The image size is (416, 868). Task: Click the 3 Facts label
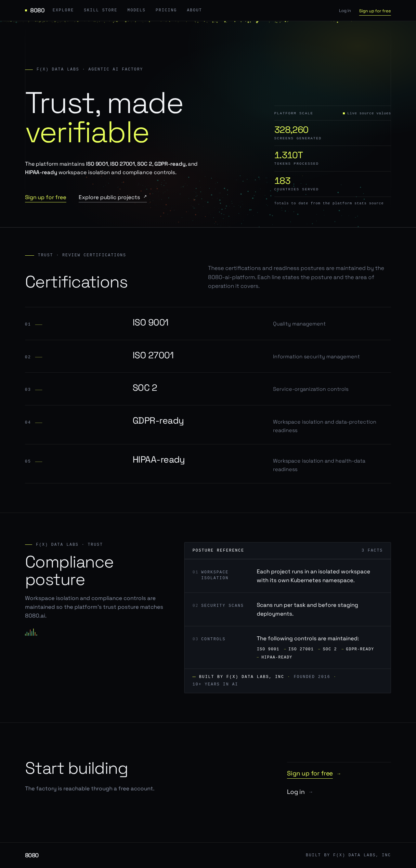tap(372, 550)
